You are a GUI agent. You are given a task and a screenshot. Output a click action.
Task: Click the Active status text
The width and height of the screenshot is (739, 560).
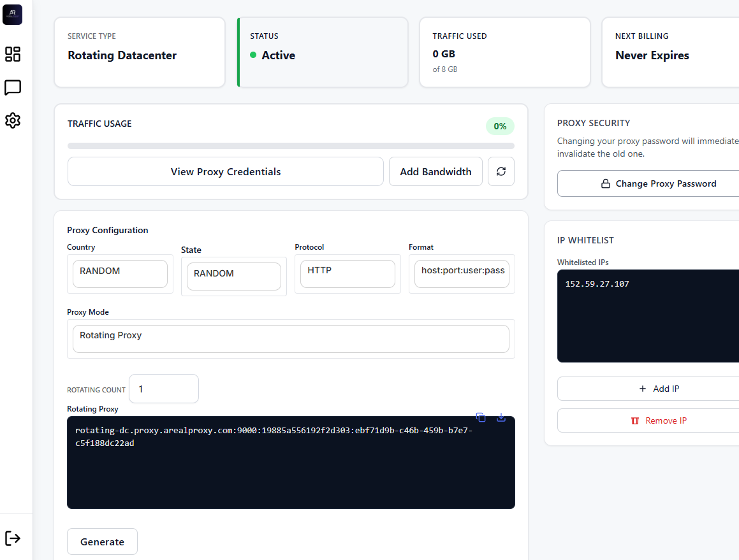tap(279, 55)
